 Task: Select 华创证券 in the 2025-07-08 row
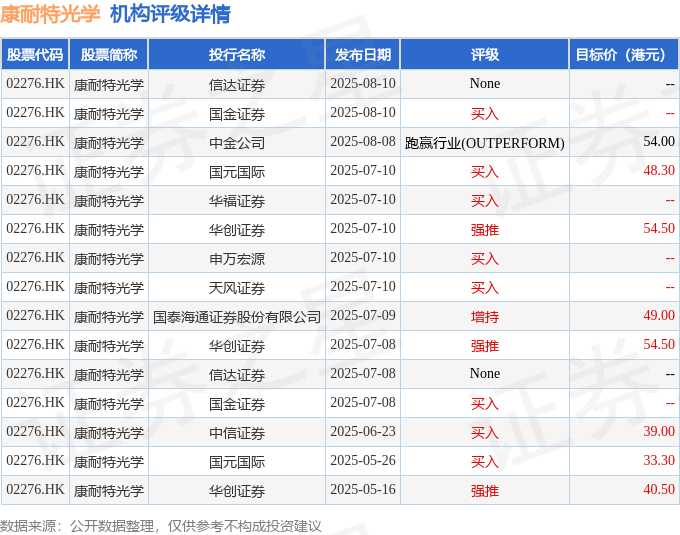click(x=237, y=346)
